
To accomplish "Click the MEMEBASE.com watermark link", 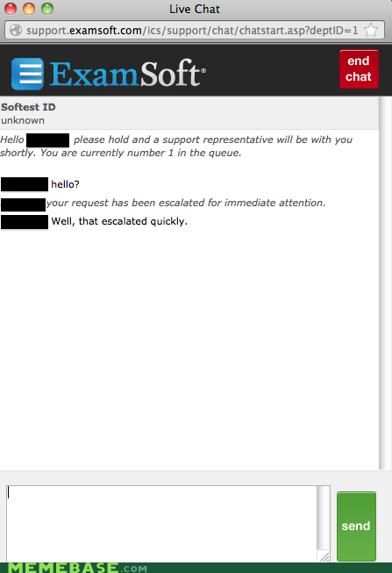I will (77, 568).
